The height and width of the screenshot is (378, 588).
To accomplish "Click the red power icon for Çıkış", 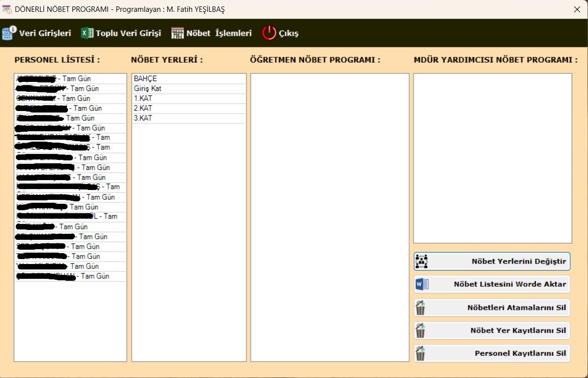I will pyautogui.click(x=269, y=33).
